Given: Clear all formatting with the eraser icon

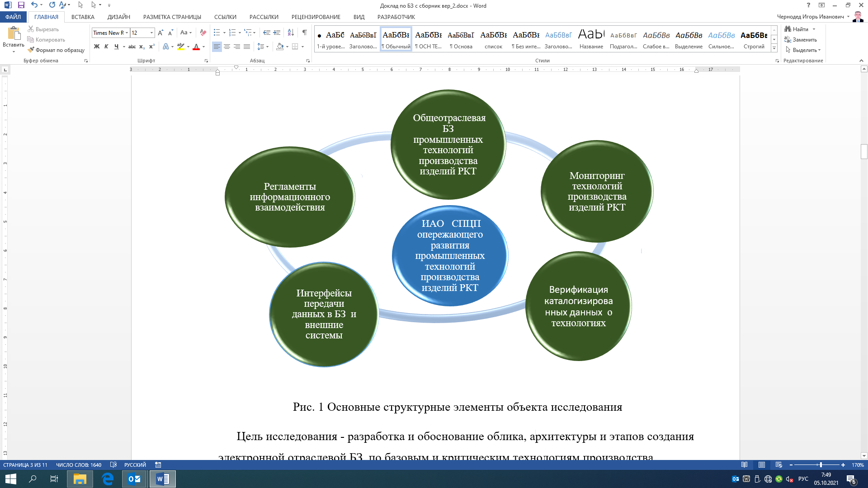Looking at the screenshot, I should coord(203,33).
